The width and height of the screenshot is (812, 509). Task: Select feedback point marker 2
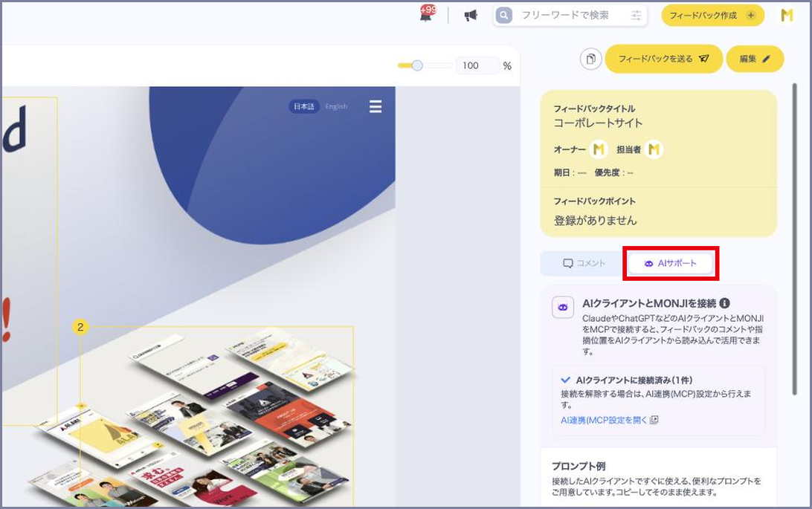[80, 327]
